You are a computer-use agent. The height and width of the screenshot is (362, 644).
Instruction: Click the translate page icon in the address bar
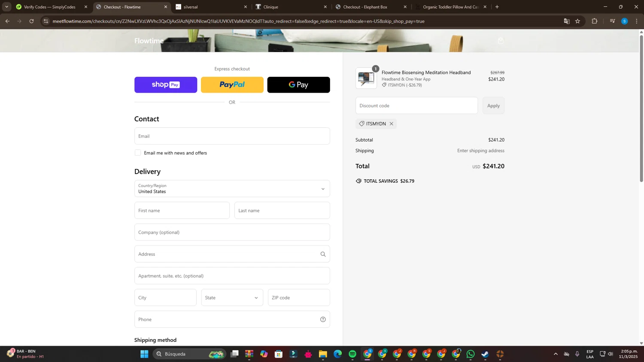pos(567,21)
